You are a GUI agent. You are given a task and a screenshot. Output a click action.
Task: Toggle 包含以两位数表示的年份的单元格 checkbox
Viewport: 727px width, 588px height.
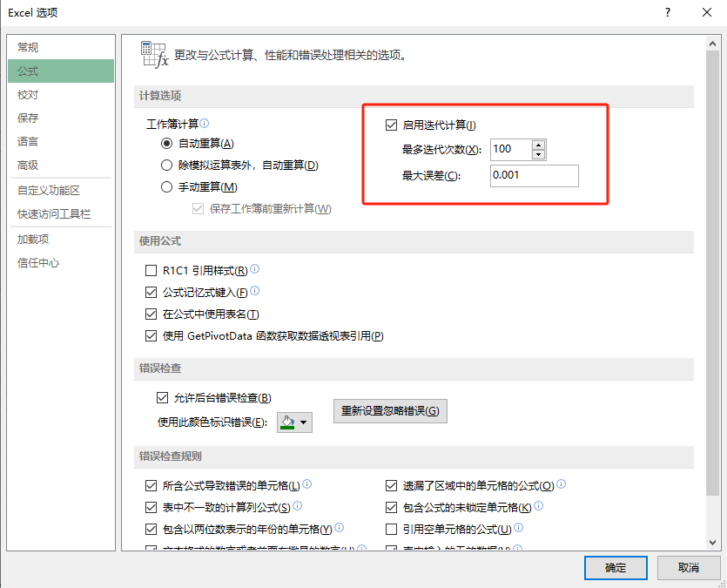[151, 529]
